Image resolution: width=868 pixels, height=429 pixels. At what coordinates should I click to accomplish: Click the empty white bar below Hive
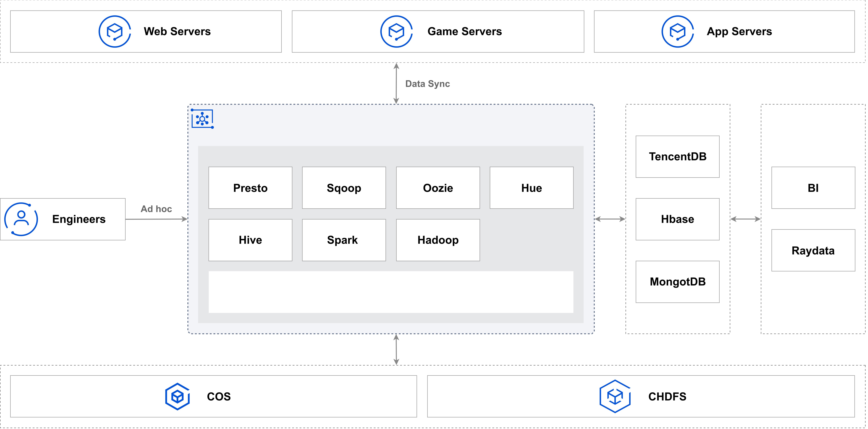coord(391,292)
